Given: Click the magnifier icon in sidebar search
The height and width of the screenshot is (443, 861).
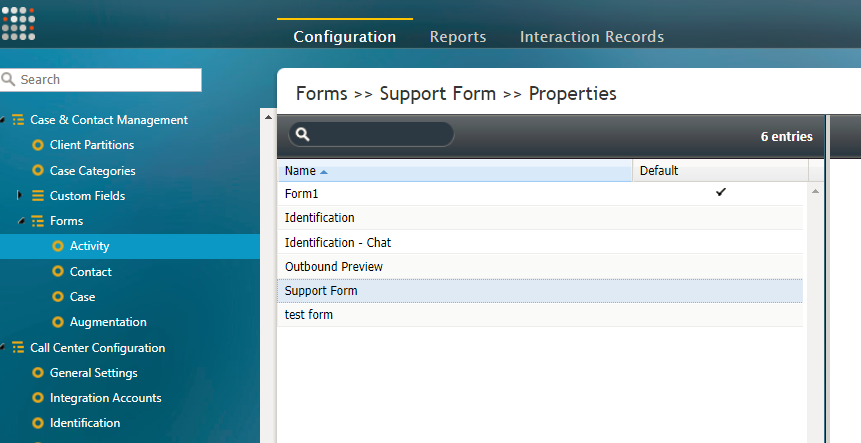Looking at the screenshot, I should pyautogui.click(x=8, y=80).
